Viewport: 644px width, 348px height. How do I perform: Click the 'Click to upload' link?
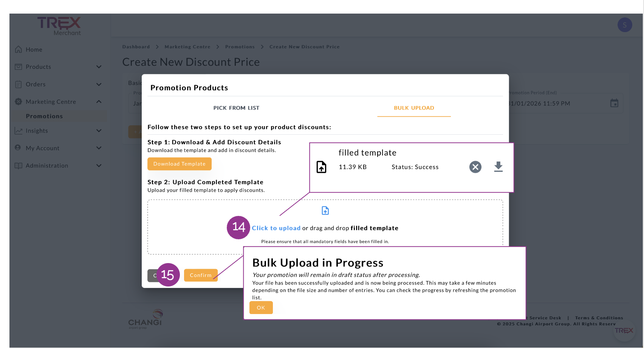276,228
